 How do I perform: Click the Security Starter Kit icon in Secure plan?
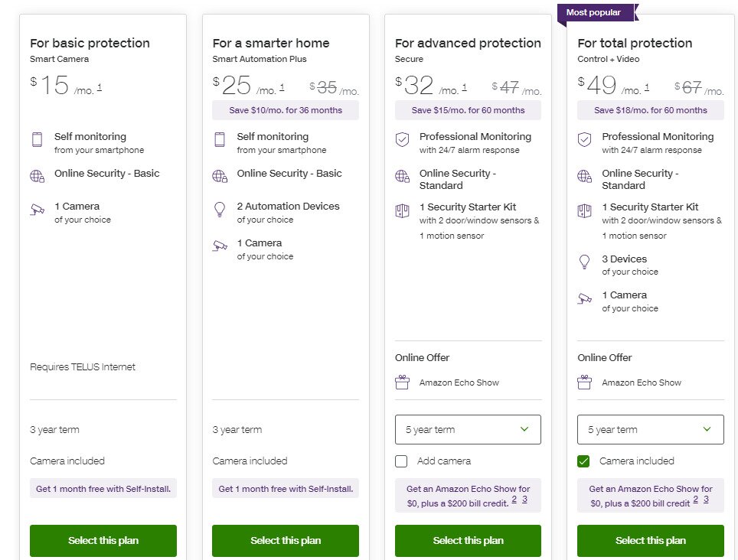[x=402, y=210]
